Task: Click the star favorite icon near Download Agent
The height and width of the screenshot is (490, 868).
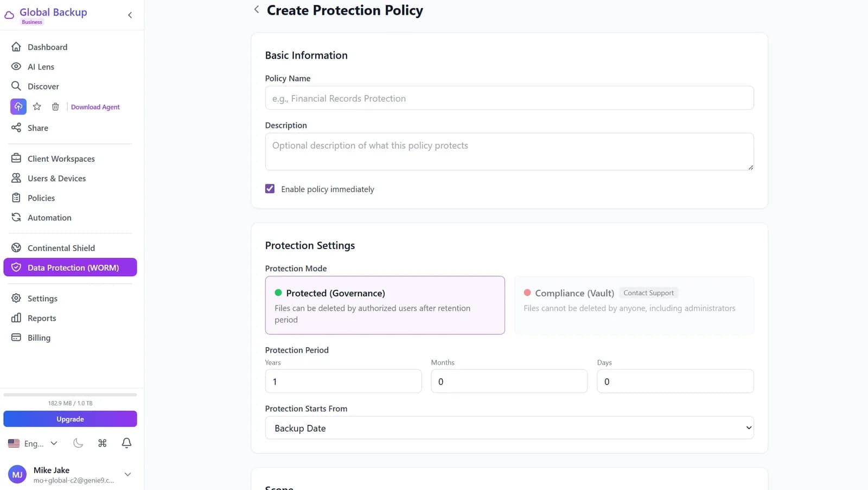Action: click(36, 106)
